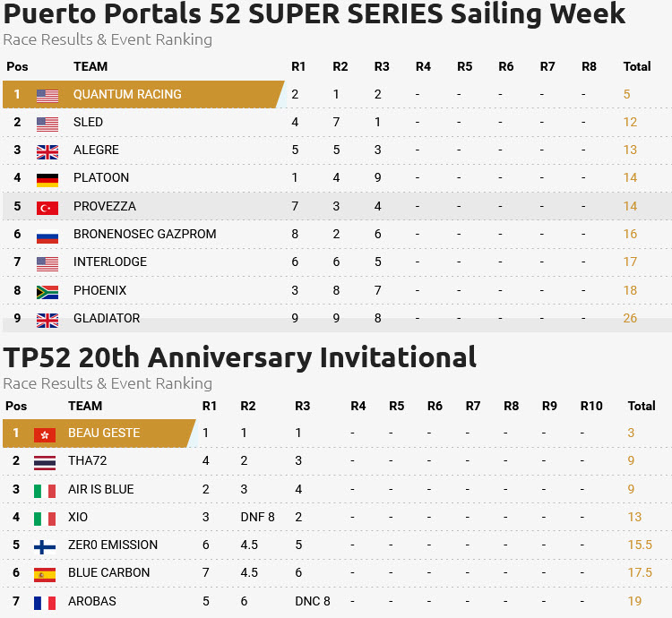The width and height of the screenshot is (672, 618).
Task: Click the INTERLODGE team name
Action: coord(109,262)
